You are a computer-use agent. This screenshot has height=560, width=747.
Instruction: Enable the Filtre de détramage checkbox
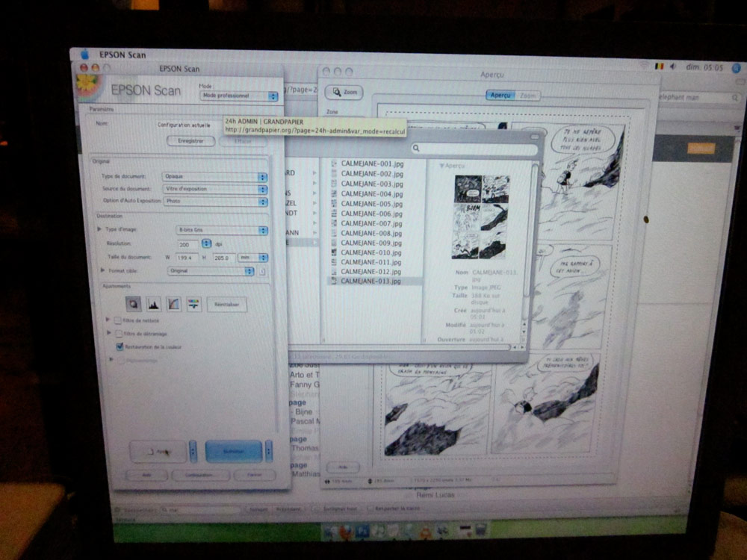pos(118,334)
